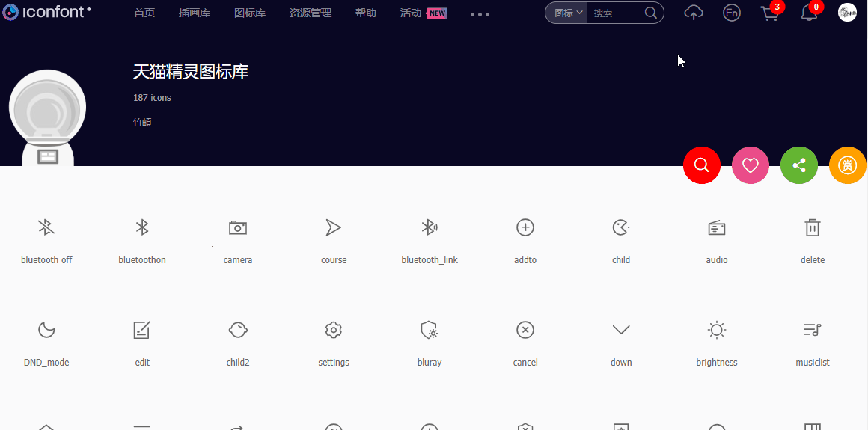Favorite the library with pink heart button

pos(751,165)
